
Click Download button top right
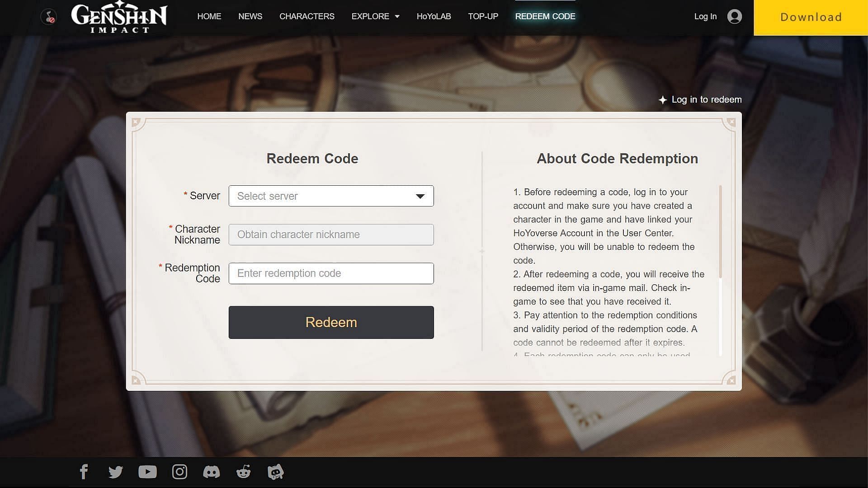coord(811,16)
